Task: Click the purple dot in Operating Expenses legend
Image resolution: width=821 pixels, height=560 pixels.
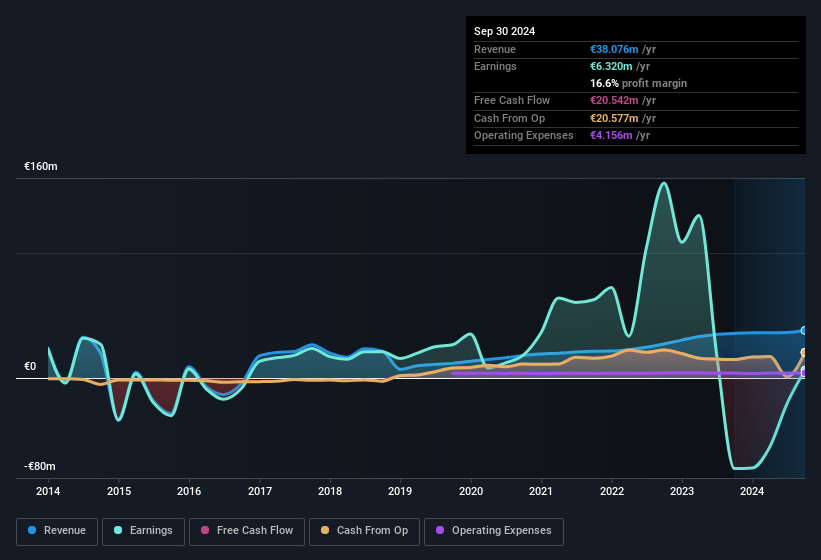Action: coord(440,530)
